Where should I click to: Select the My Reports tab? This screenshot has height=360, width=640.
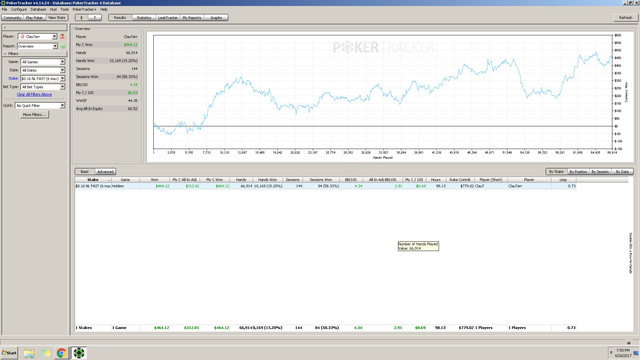[192, 18]
